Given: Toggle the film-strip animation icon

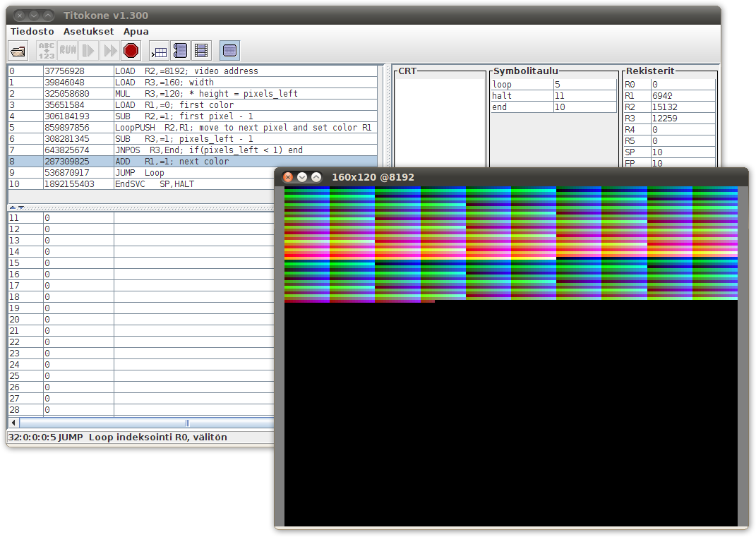Looking at the screenshot, I should pyautogui.click(x=201, y=51).
